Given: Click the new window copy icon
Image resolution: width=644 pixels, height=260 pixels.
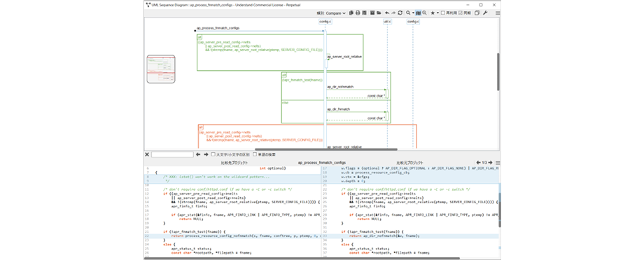Looking at the screenshot, I should (x=477, y=13).
